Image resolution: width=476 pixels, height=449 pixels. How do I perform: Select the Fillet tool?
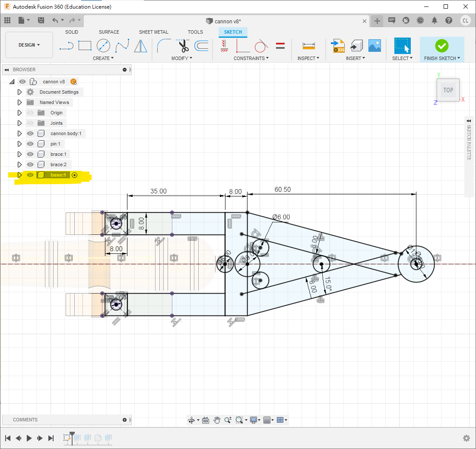[x=164, y=45]
